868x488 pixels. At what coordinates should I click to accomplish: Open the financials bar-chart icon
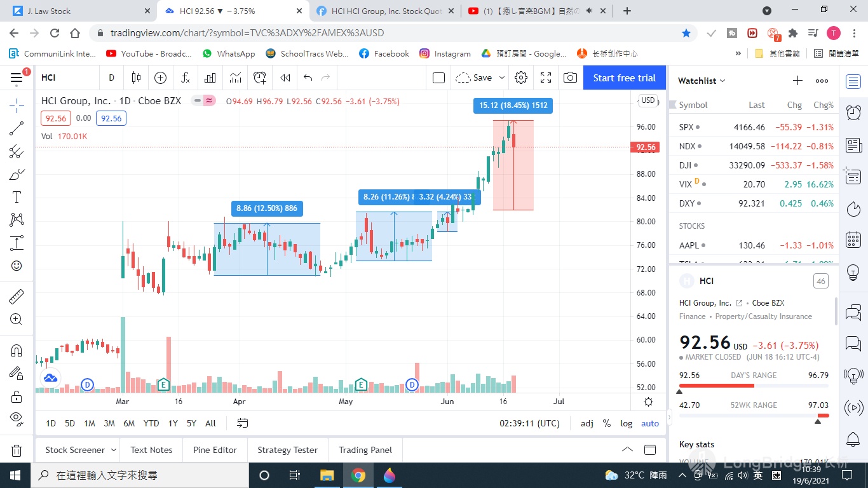210,78
